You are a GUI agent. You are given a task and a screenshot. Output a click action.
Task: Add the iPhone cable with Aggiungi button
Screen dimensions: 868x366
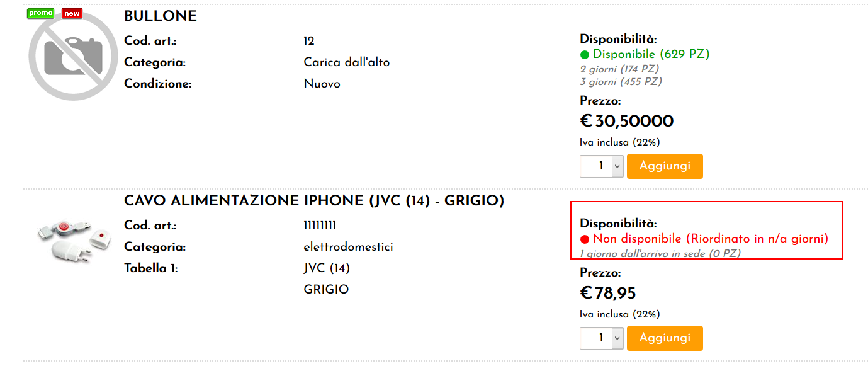tap(665, 338)
